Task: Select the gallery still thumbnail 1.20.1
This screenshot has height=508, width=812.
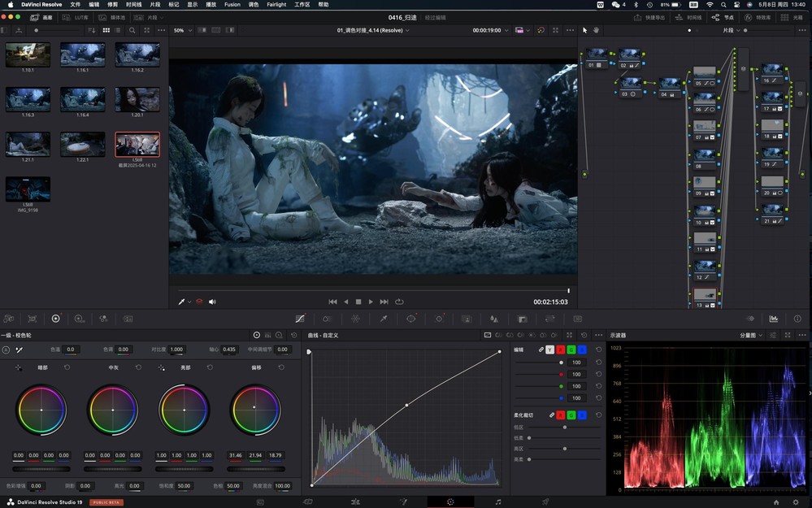Action: point(137,100)
